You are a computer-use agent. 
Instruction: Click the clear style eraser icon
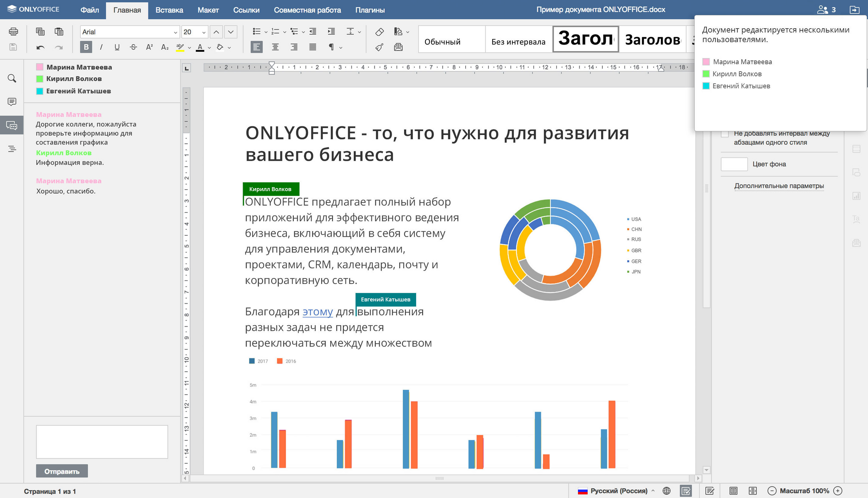point(379,32)
